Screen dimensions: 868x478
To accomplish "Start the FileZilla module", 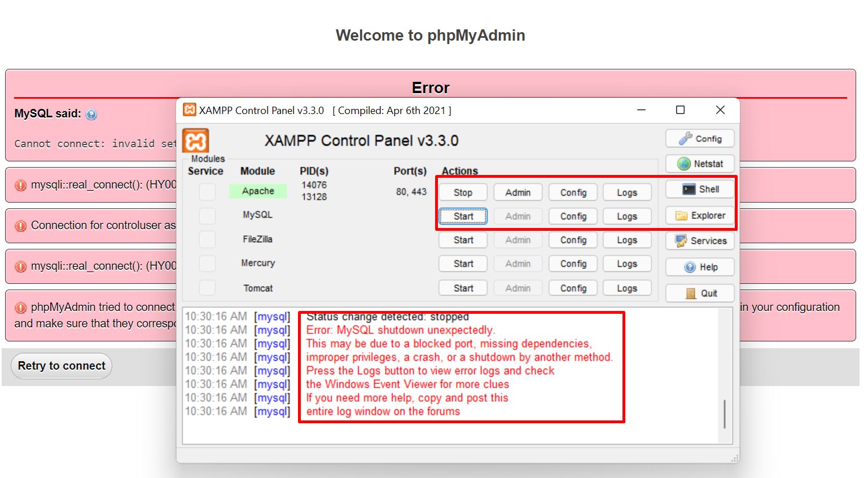I will [x=463, y=240].
